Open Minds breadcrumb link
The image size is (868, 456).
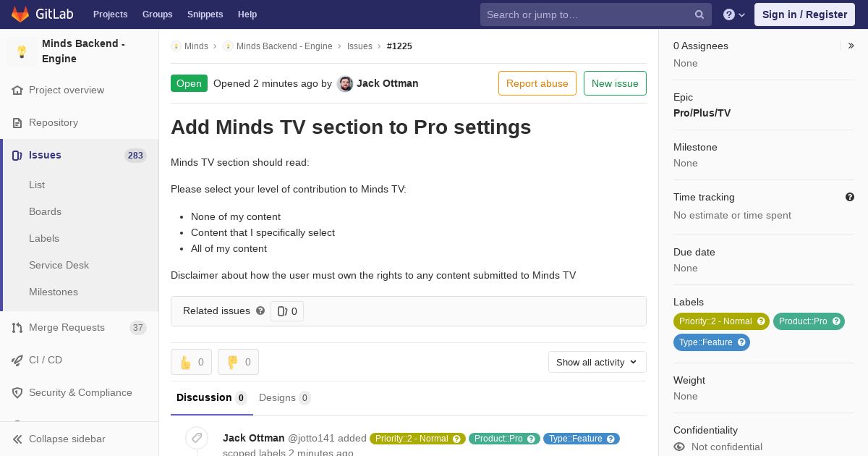pos(196,46)
